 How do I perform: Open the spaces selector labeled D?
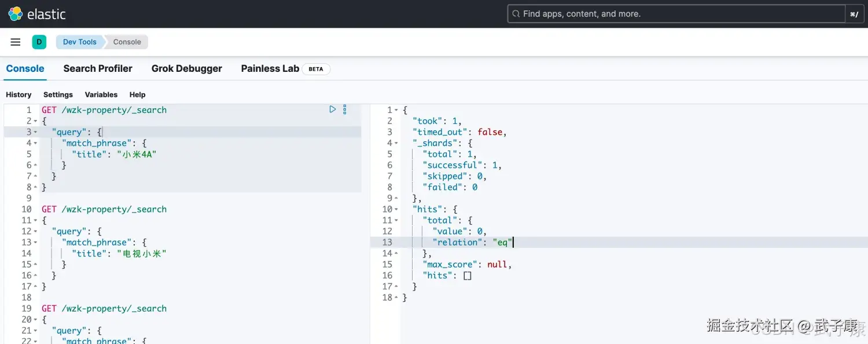coord(39,41)
